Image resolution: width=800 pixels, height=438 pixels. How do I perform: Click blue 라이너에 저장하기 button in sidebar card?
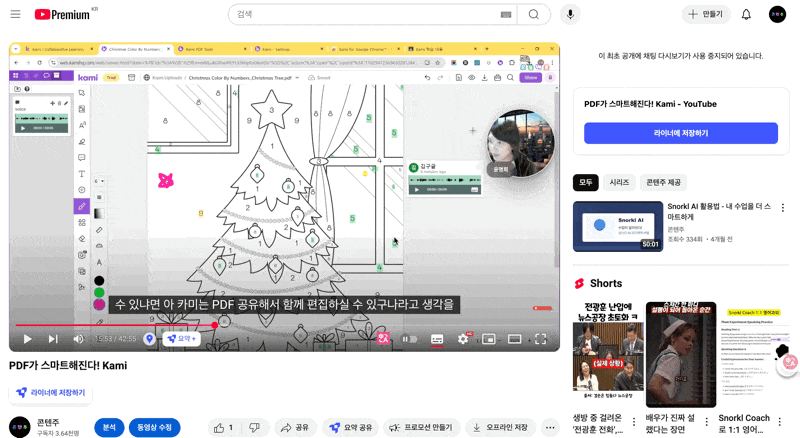[681, 133]
